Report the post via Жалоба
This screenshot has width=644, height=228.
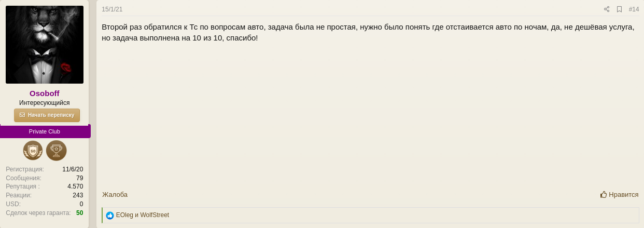[115, 195]
